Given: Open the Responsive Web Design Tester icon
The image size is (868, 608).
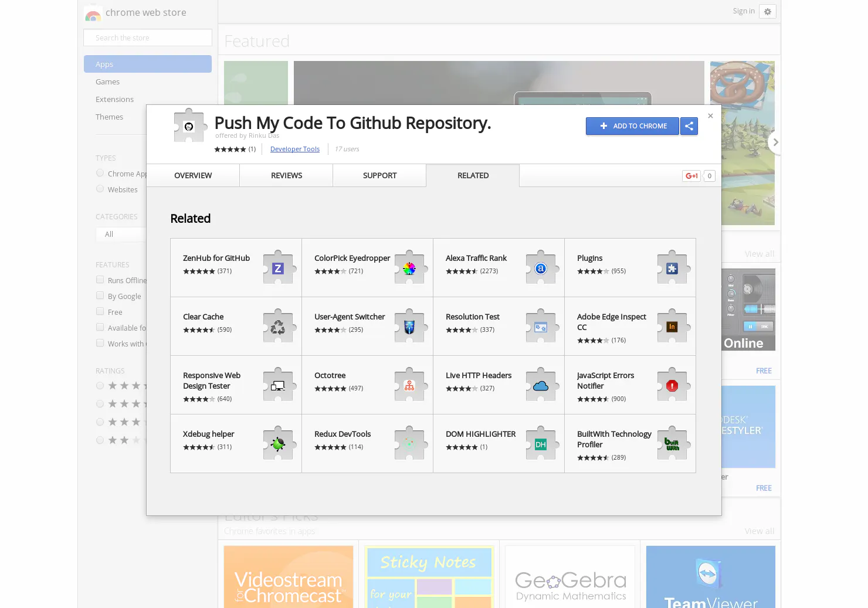Looking at the screenshot, I should [x=278, y=385].
